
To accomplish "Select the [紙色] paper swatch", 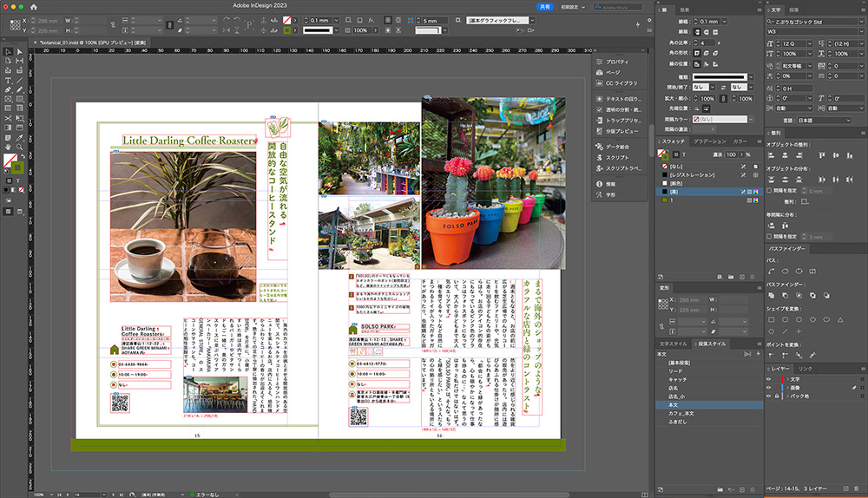I will 709,183.
